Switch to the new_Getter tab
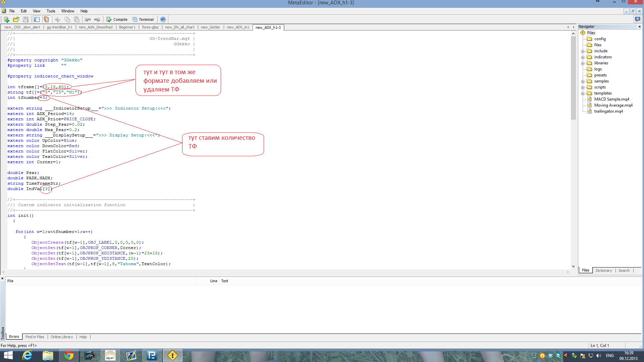Screen dimensions: 644x362 pos(210,27)
